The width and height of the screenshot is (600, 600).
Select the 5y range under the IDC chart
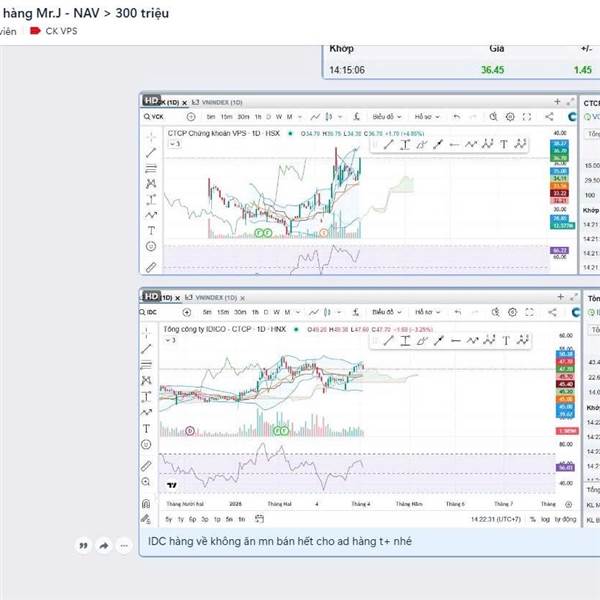[168, 519]
